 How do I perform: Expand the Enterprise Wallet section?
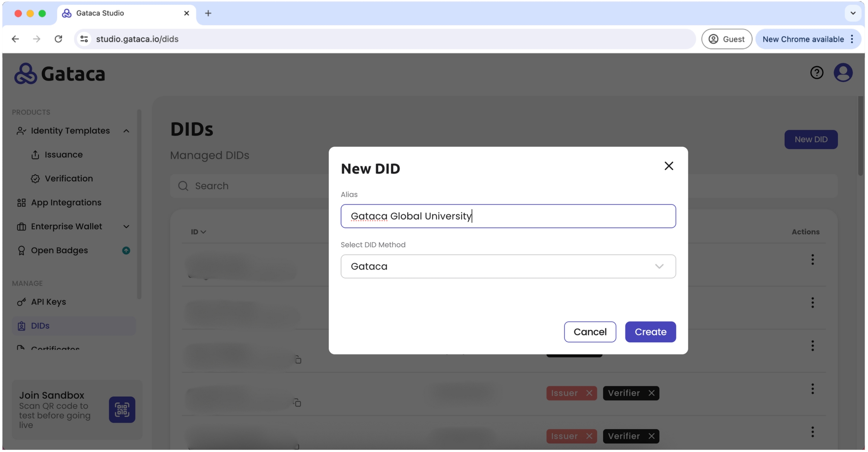pos(126,227)
